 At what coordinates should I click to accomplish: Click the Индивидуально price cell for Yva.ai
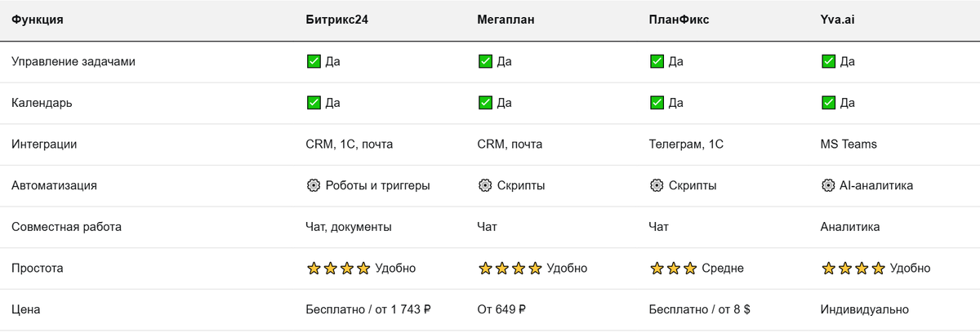(864, 310)
